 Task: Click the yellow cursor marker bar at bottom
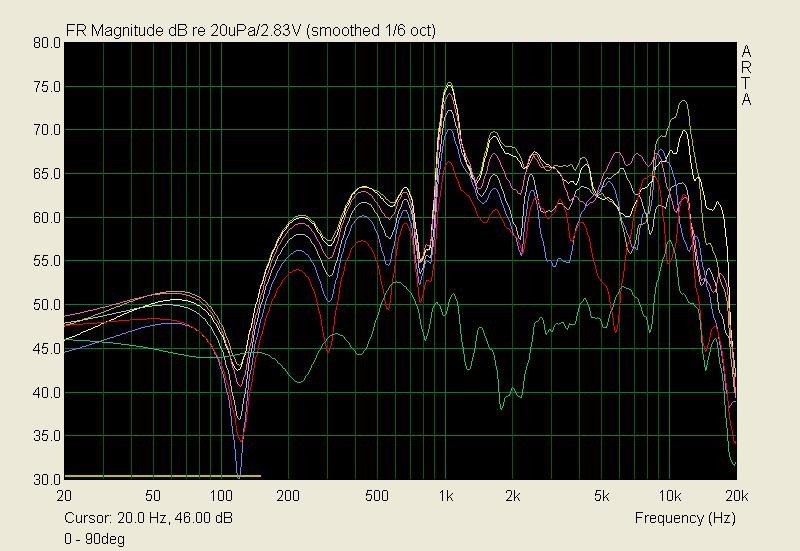(163, 476)
